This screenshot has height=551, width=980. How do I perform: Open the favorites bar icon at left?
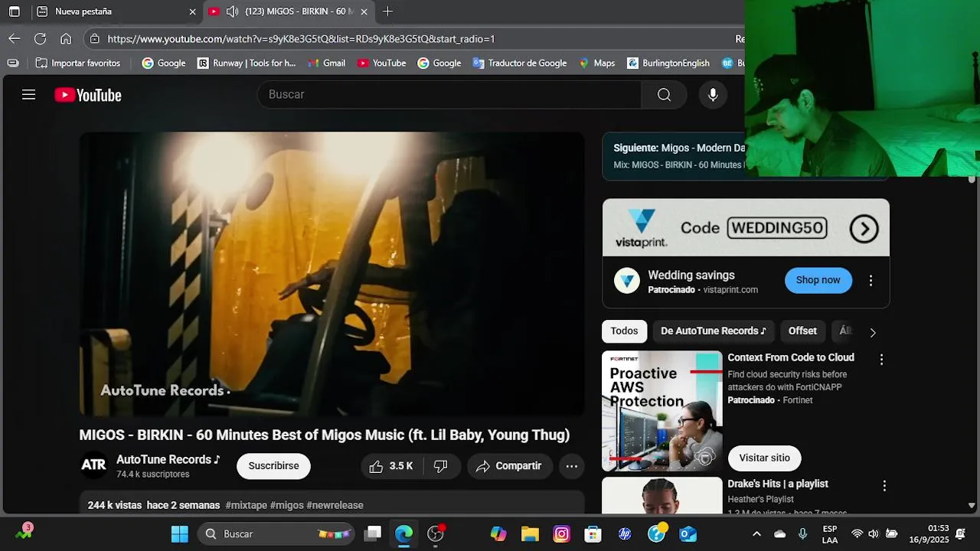[13, 63]
